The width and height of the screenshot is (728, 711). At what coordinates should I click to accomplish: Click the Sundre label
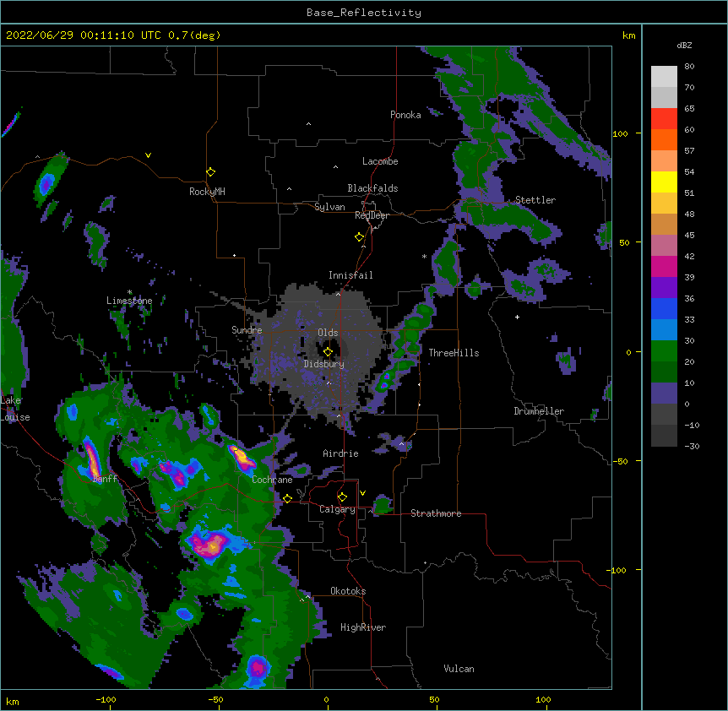click(247, 330)
